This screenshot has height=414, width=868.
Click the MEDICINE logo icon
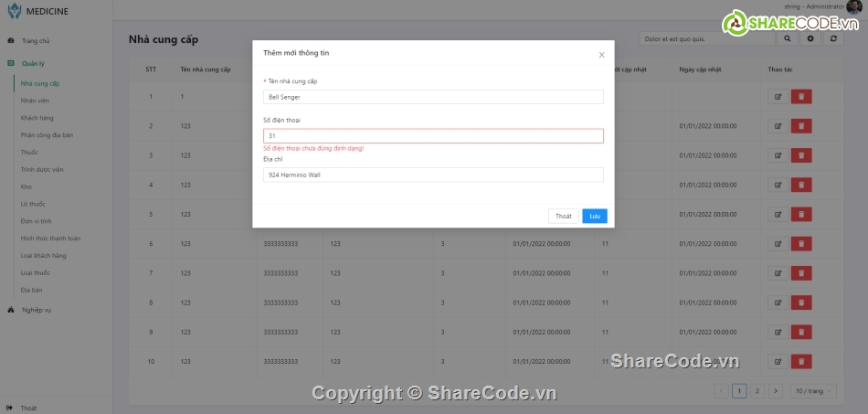pos(15,11)
